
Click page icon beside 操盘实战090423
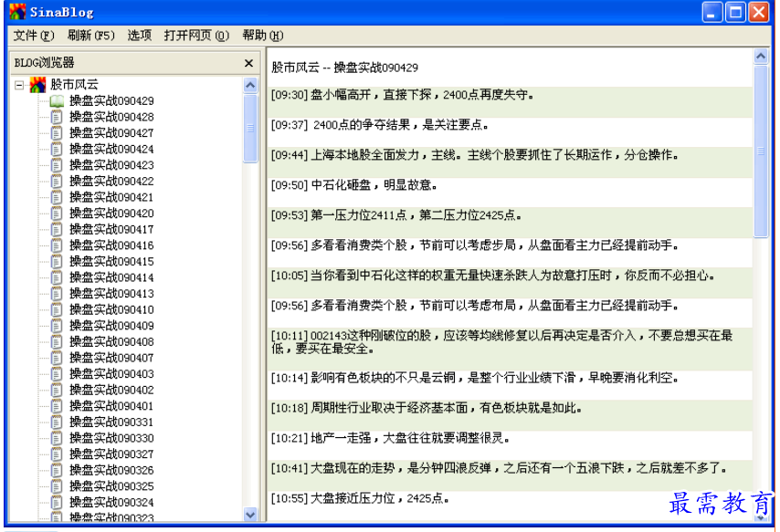[x=57, y=165]
